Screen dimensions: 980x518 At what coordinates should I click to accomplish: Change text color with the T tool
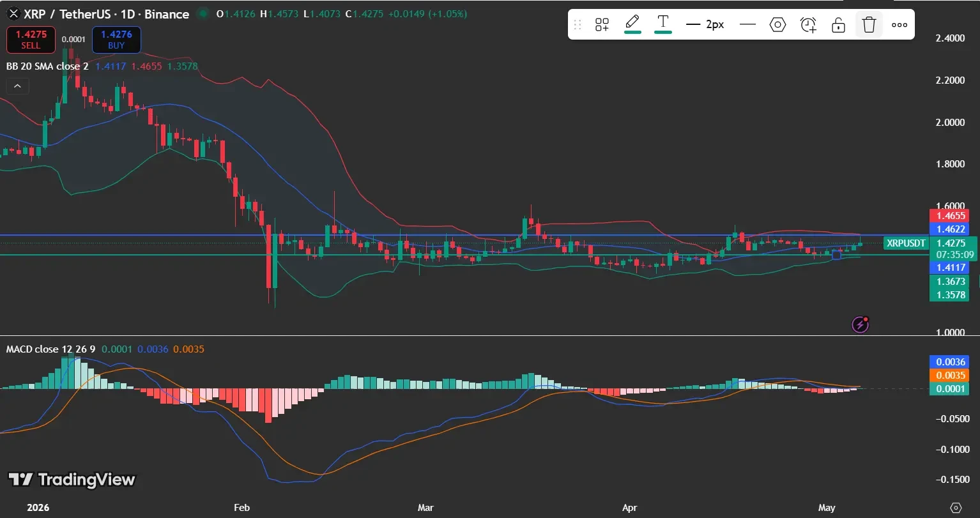(663, 24)
